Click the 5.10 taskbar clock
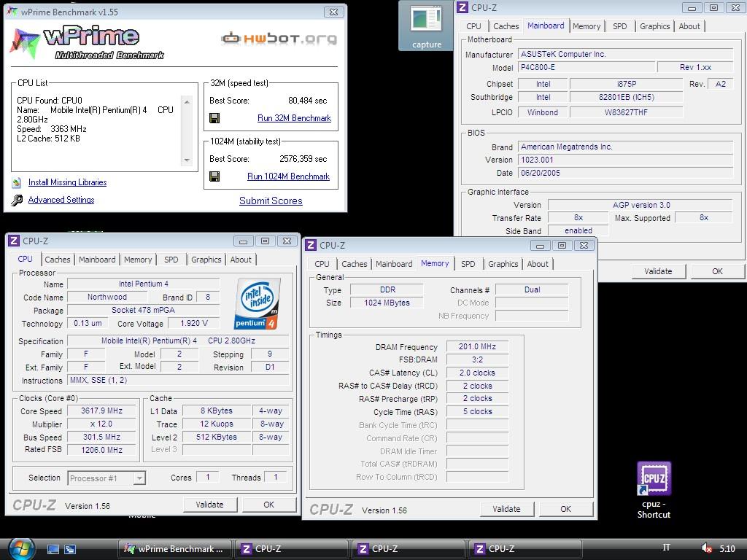 click(727, 548)
